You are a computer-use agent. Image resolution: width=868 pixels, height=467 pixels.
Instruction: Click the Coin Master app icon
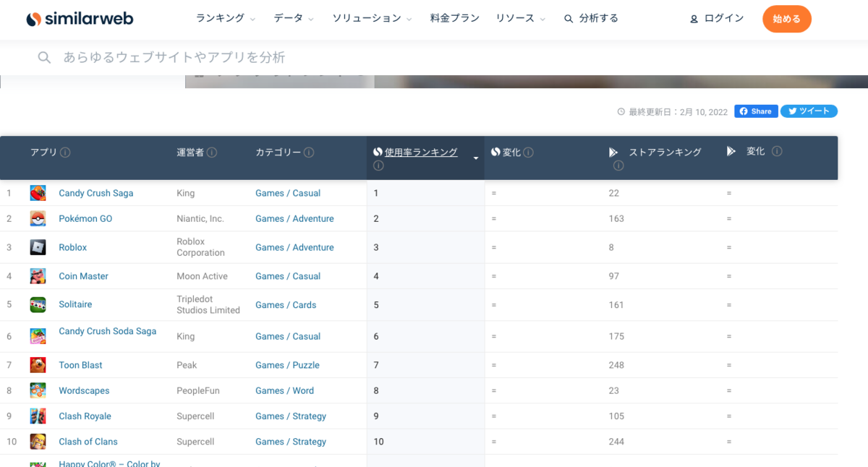pos(38,276)
